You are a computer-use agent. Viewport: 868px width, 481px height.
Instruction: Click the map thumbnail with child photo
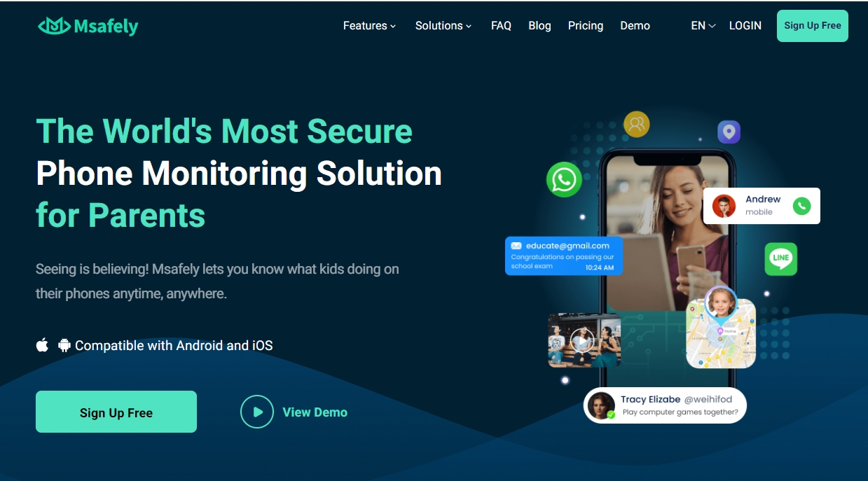coord(721,329)
